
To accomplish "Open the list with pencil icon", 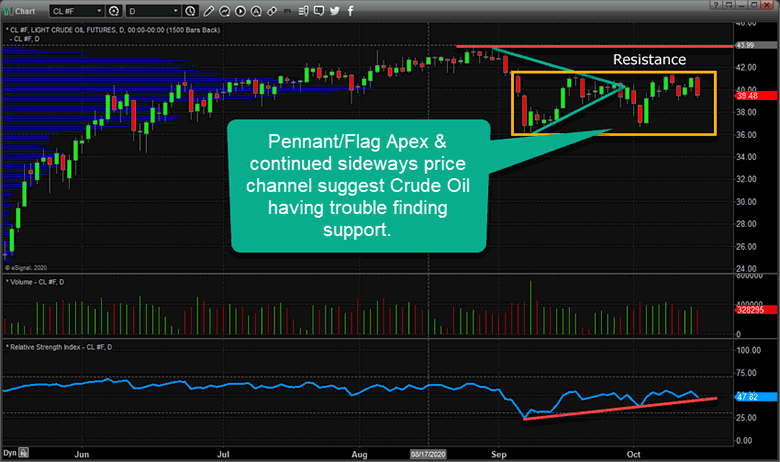I will [303, 11].
